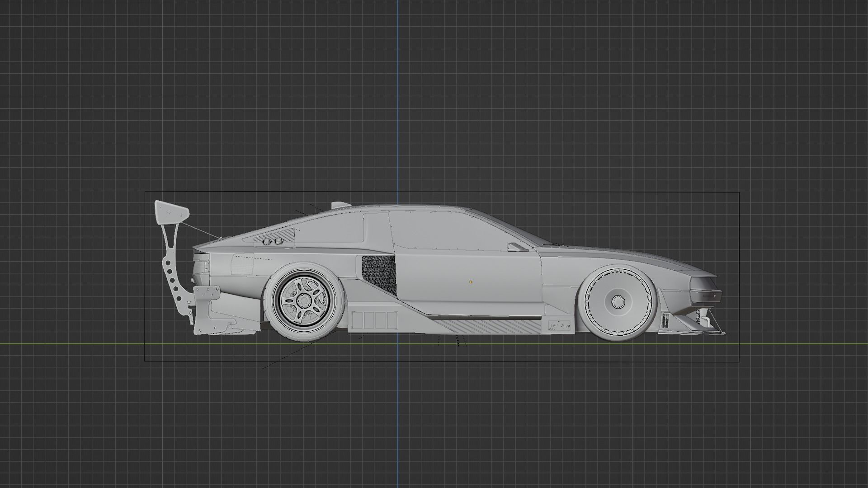Select the rear wheel with the spoked rim

click(x=304, y=301)
